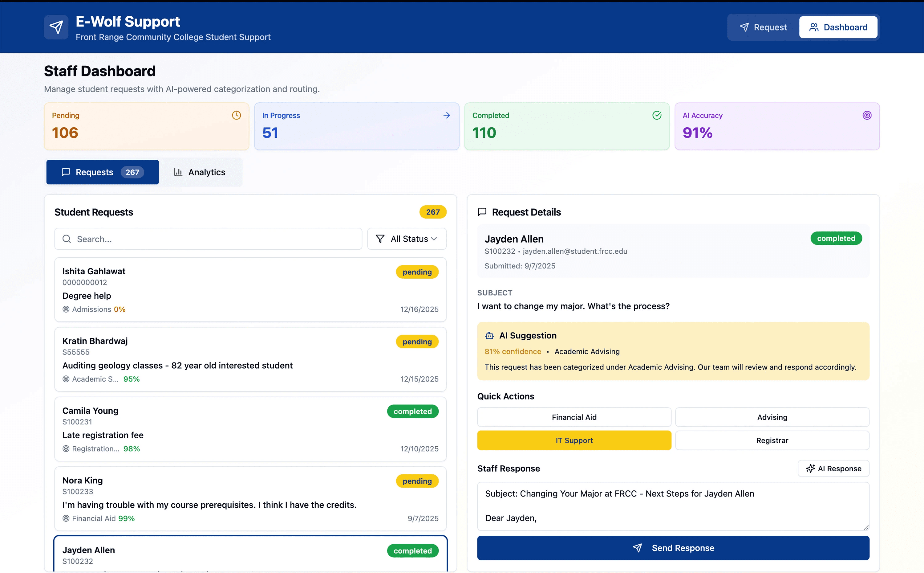Click the E-Wolf paper plane logo icon

pos(56,27)
